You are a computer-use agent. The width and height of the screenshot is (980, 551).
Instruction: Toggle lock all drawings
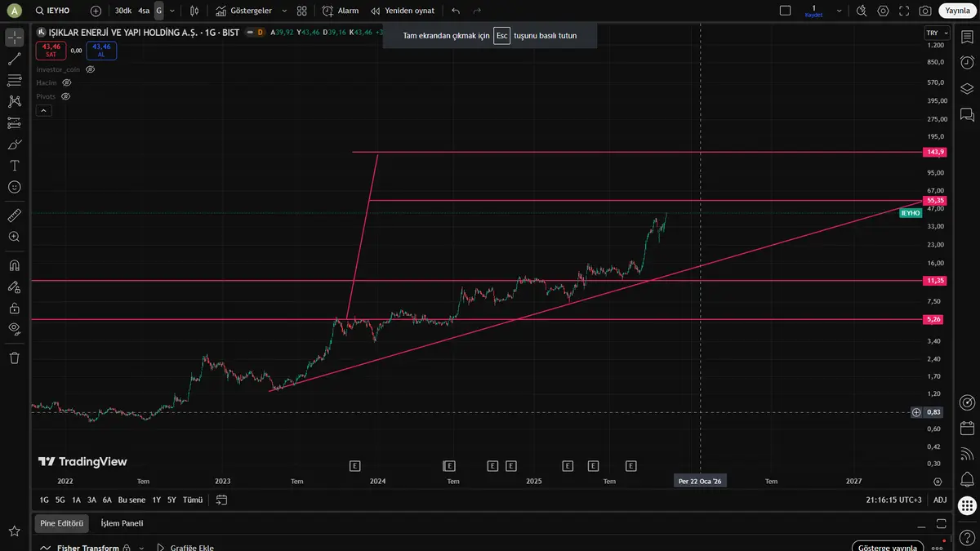click(x=14, y=308)
